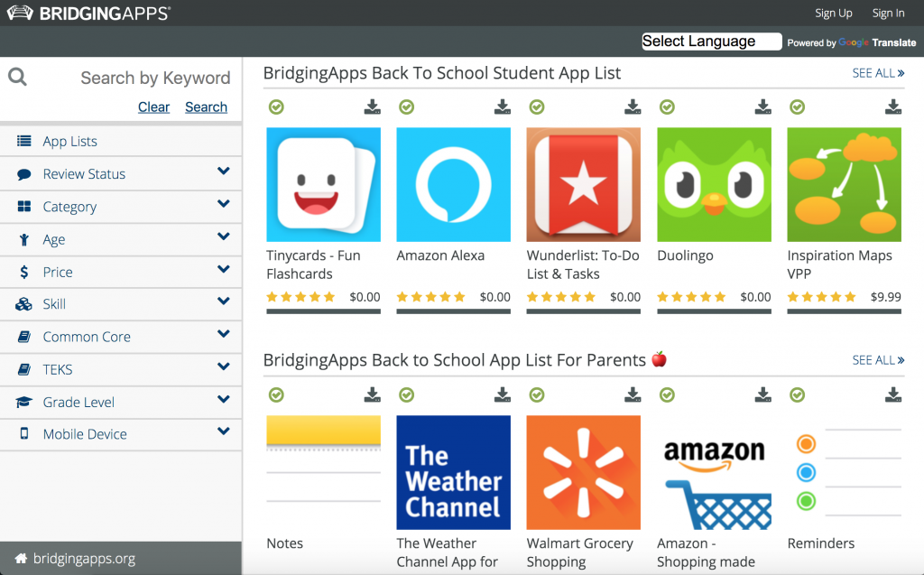Click the home icon beside bridgingapps.org
The width and height of the screenshot is (924, 575).
(22, 559)
